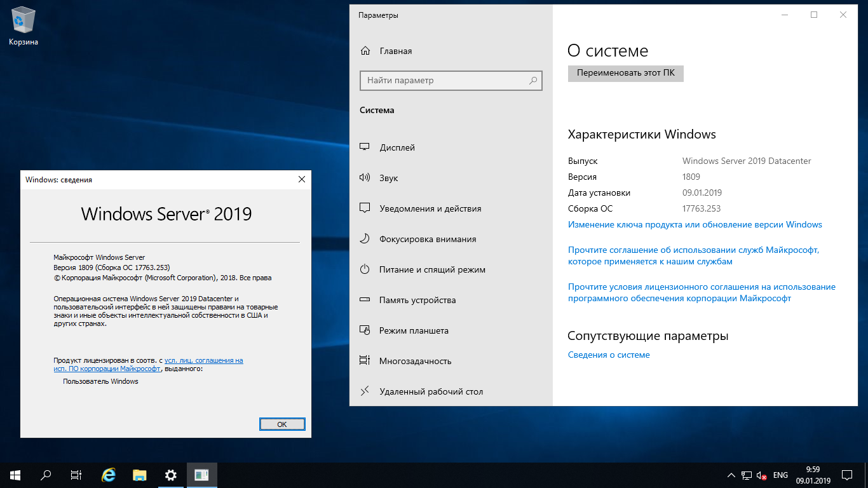Click the ENG input language indicator
This screenshot has height=488, width=868.
point(780,475)
